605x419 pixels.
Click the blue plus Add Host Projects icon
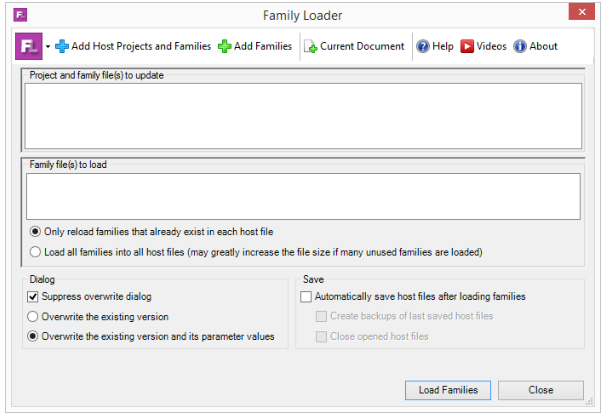61,46
